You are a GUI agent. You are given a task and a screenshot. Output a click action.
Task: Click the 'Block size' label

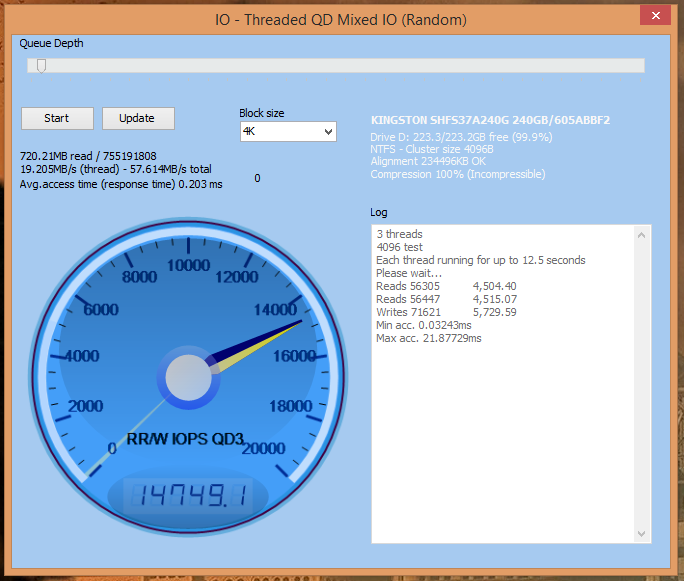coord(262,113)
